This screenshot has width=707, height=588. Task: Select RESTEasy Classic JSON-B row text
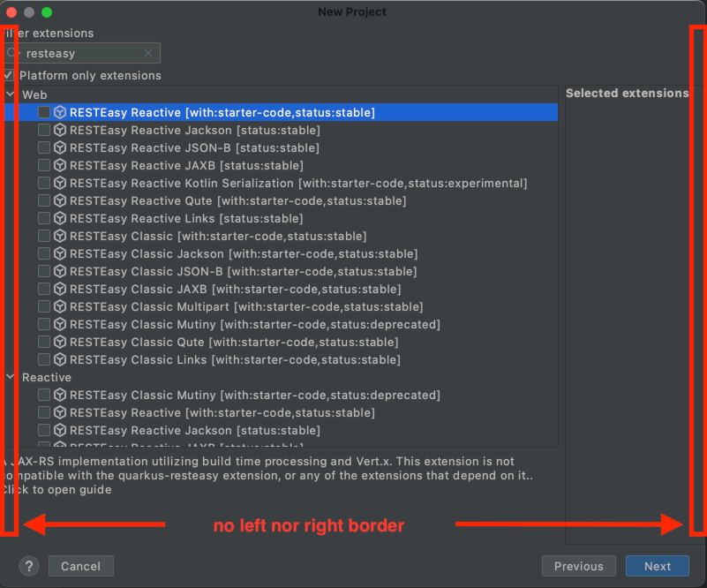pyautogui.click(x=243, y=271)
